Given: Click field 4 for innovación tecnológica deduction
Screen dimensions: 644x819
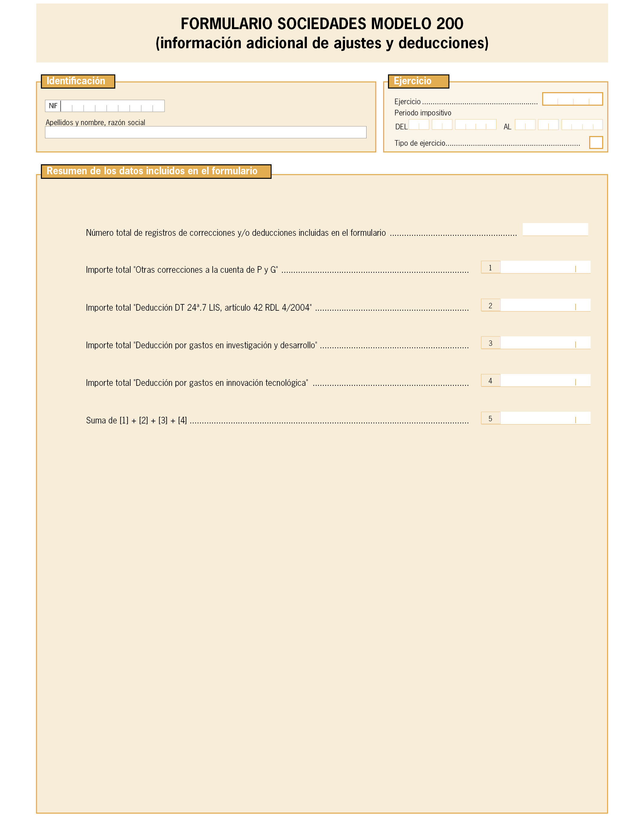Looking at the screenshot, I should pyautogui.click(x=545, y=380).
